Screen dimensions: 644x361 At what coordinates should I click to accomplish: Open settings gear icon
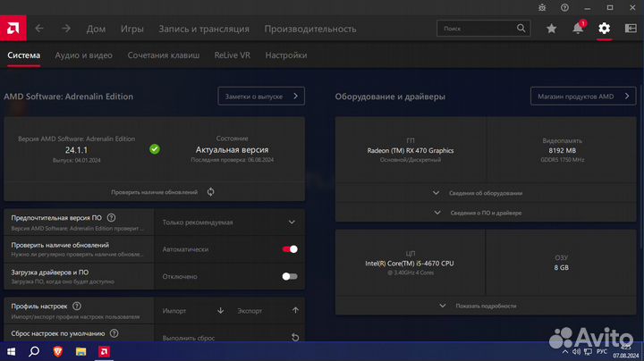pos(604,29)
